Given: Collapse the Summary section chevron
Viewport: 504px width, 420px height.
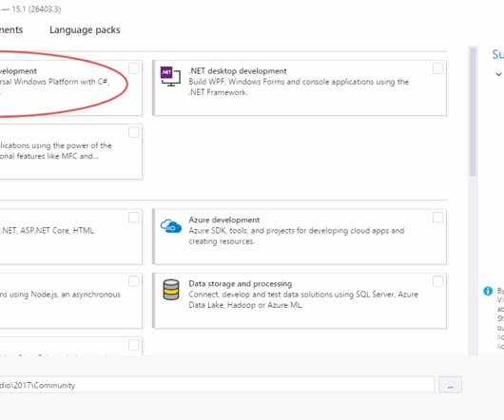Looking at the screenshot, I should click(x=498, y=74).
